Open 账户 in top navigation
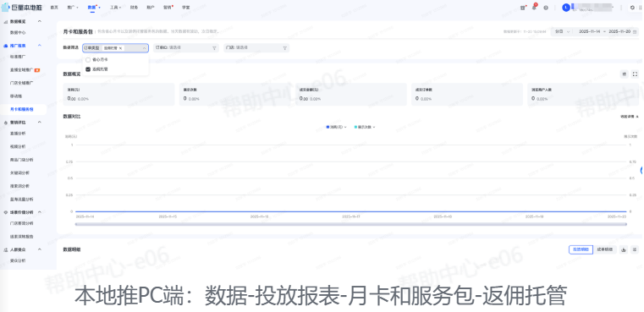The width and height of the screenshot is (644, 312). point(151,8)
